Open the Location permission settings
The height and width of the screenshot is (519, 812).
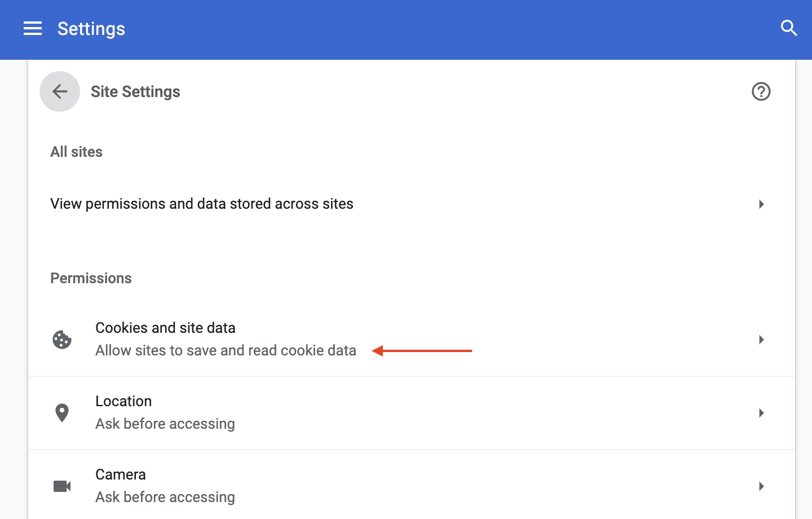coord(123,401)
